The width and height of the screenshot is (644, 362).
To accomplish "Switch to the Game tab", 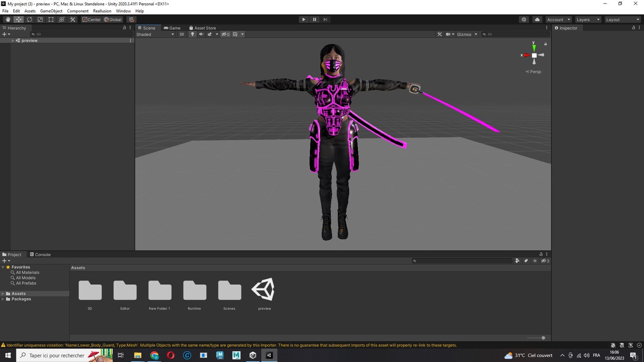I will coord(172,28).
